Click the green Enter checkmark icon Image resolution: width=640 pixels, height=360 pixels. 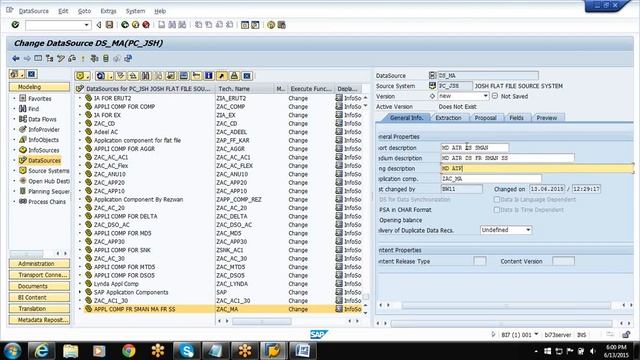coord(16,25)
